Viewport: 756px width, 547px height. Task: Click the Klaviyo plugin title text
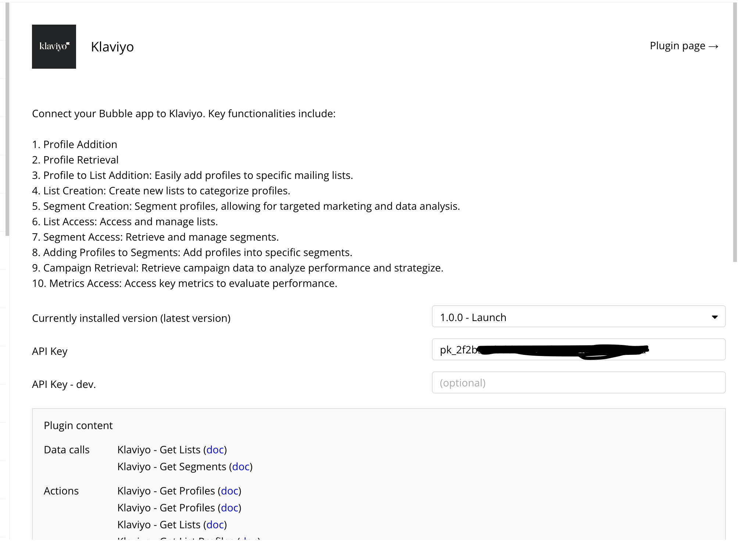(x=112, y=47)
